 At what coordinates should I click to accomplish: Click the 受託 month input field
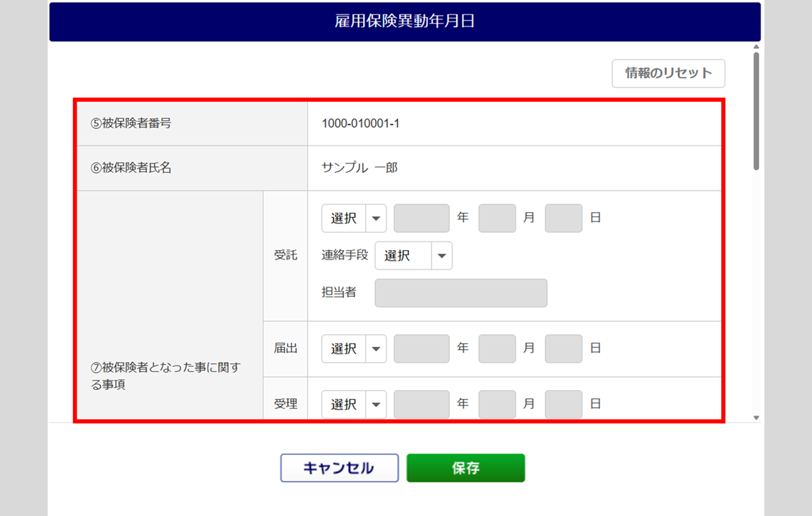coord(497,219)
